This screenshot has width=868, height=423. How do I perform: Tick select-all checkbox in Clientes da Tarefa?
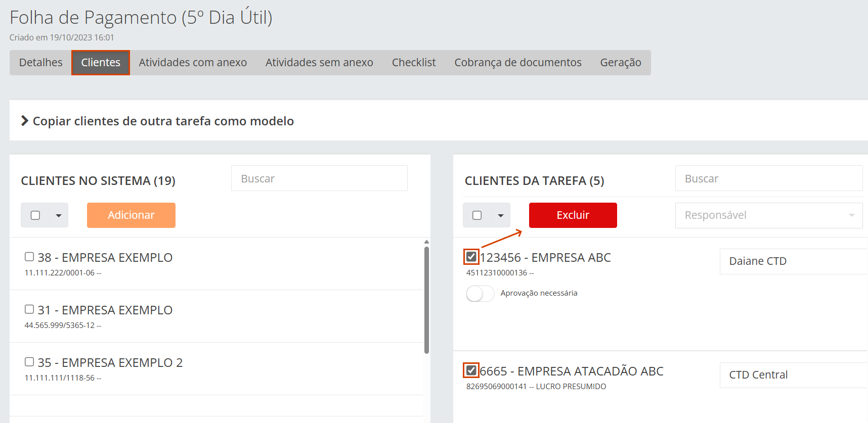point(477,215)
